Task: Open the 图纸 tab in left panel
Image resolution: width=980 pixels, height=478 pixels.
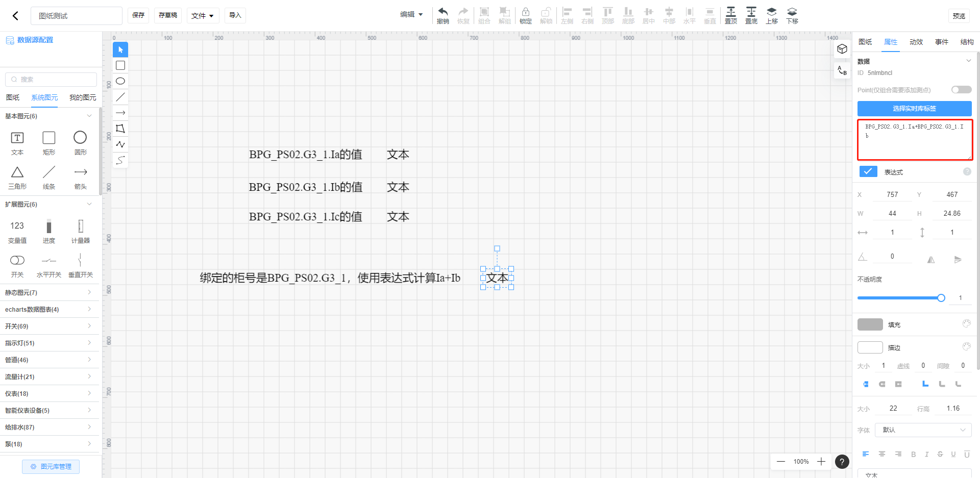Action: (13, 97)
